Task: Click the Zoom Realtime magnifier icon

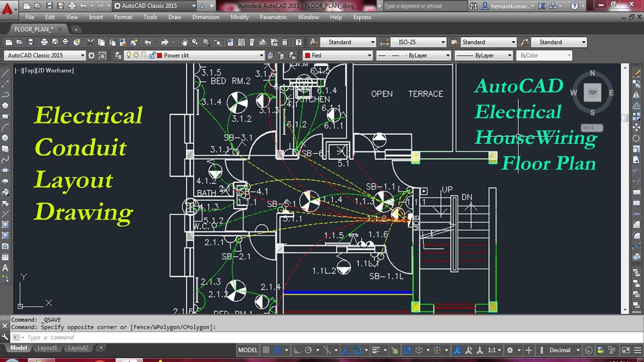Action: [x=195, y=42]
